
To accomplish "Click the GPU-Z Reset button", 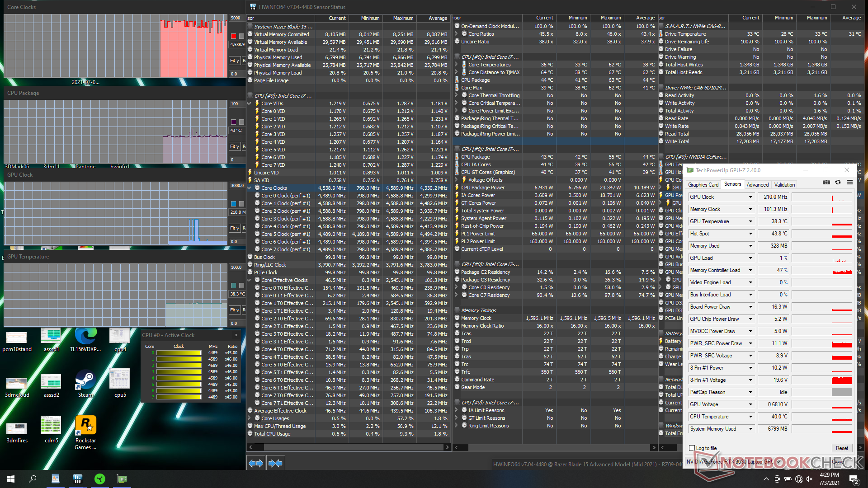I will pyautogui.click(x=841, y=448).
